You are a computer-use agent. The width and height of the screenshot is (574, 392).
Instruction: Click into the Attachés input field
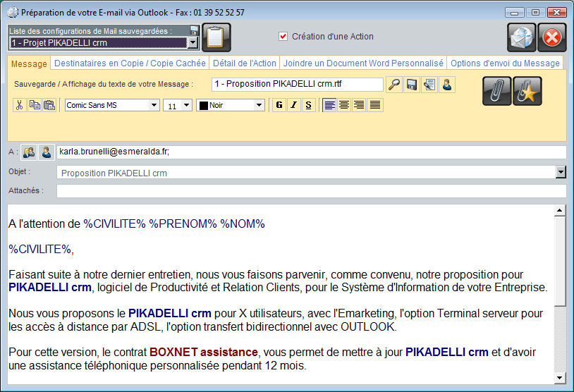coord(311,191)
